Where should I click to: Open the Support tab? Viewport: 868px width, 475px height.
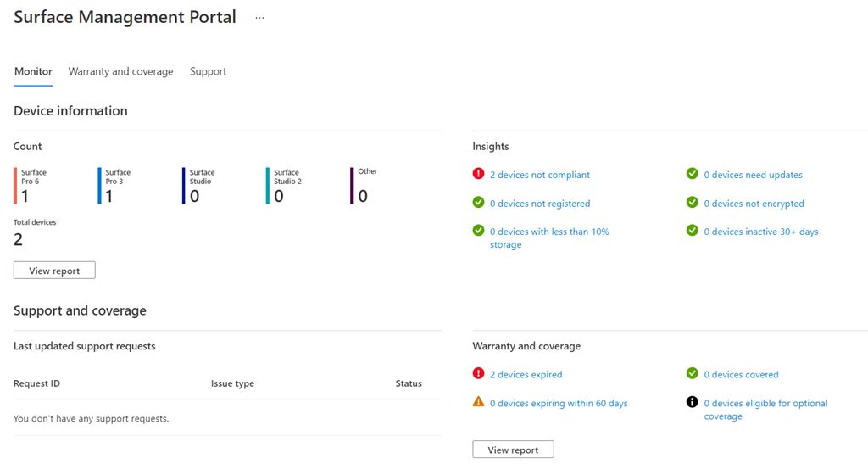(x=208, y=71)
